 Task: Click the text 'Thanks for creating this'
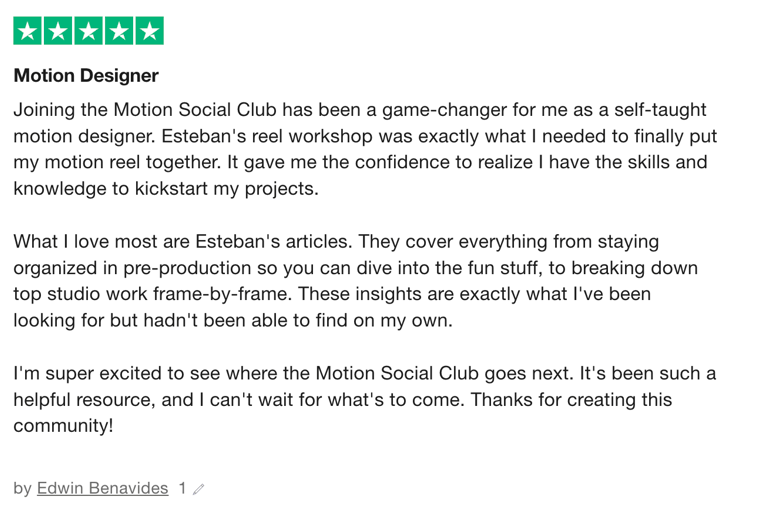click(x=571, y=400)
